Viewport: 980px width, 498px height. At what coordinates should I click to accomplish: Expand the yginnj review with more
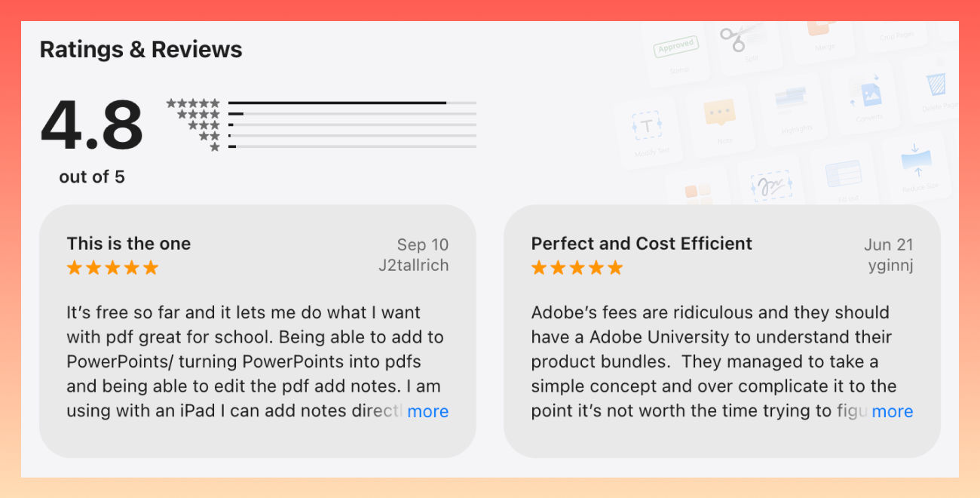(892, 411)
